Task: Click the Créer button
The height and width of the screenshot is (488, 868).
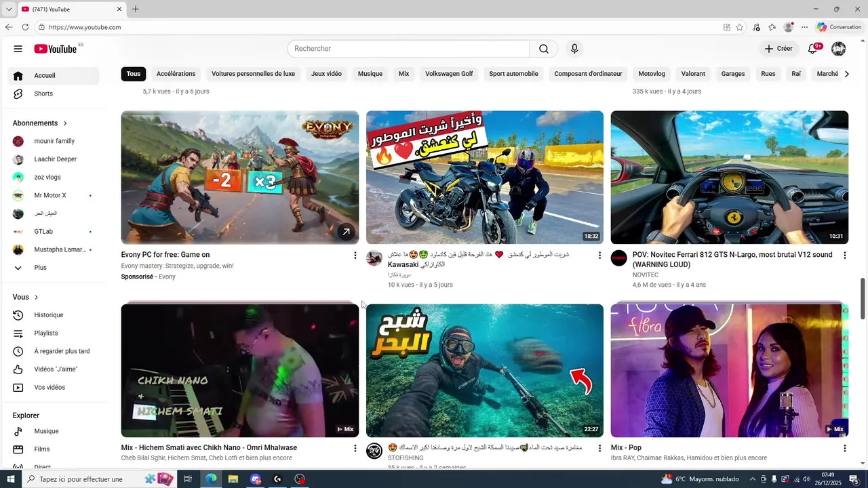Action: coord(778,49)
